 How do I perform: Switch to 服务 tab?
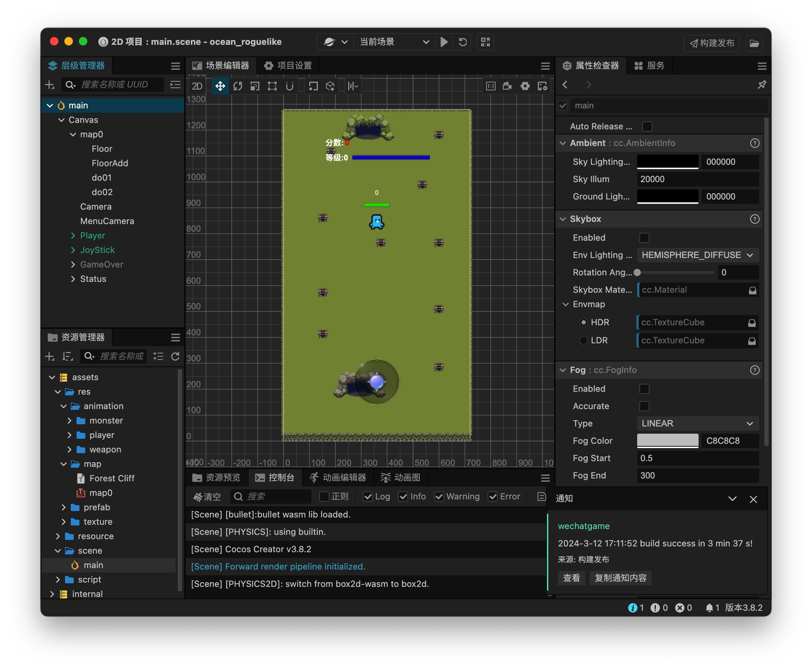tap(649, 66)
